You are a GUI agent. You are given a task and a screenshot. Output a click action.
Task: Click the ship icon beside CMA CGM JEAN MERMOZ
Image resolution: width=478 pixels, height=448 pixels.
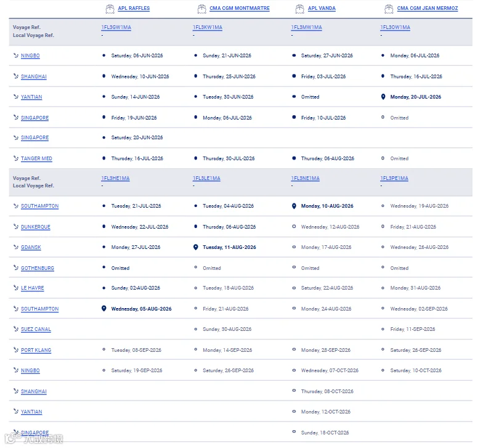click(389, 9)
